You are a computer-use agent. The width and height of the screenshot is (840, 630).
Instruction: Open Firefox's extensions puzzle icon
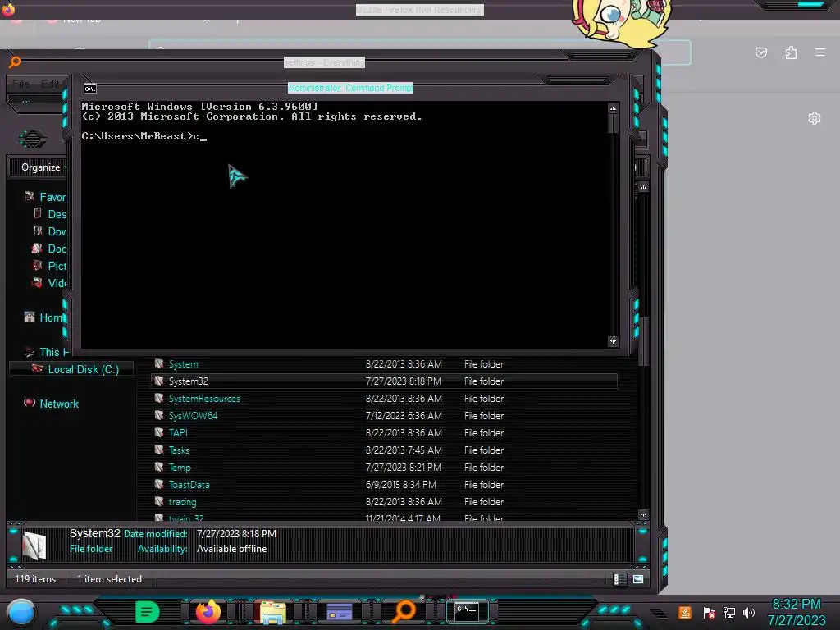point(791,52)
